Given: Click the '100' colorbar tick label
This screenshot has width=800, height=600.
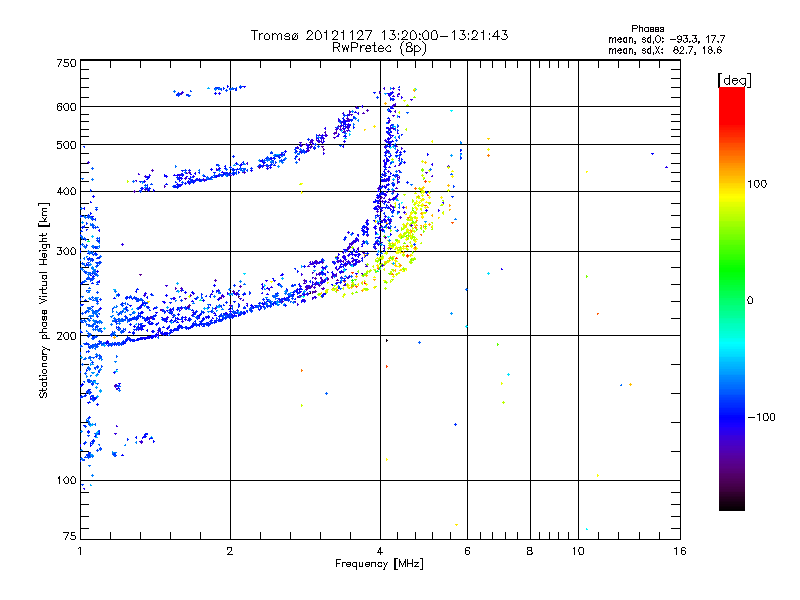Looking at the screenshot, I should point(757,184).
